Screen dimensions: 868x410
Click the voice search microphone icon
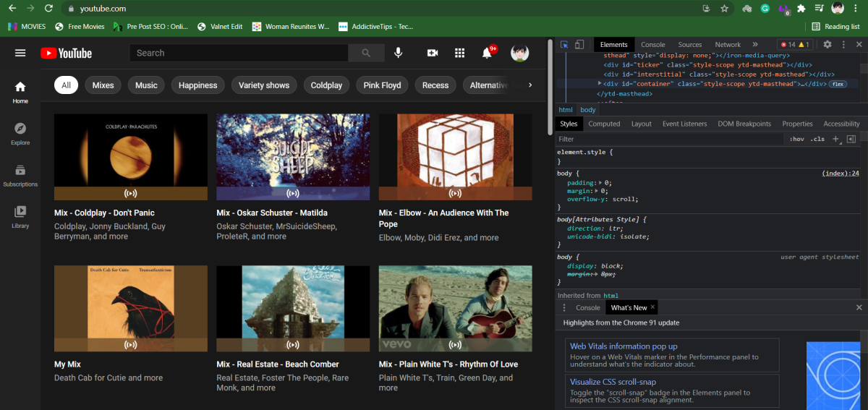tap(398, 53)
